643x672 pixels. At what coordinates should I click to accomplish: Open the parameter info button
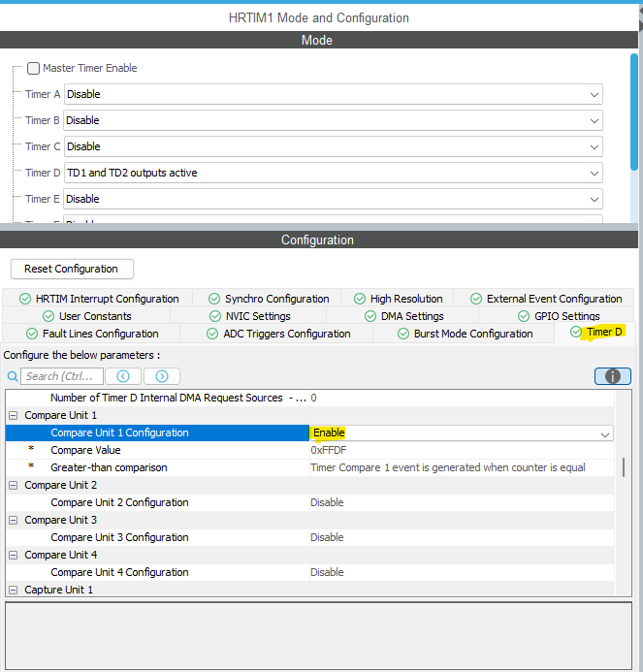coord(613,376)
